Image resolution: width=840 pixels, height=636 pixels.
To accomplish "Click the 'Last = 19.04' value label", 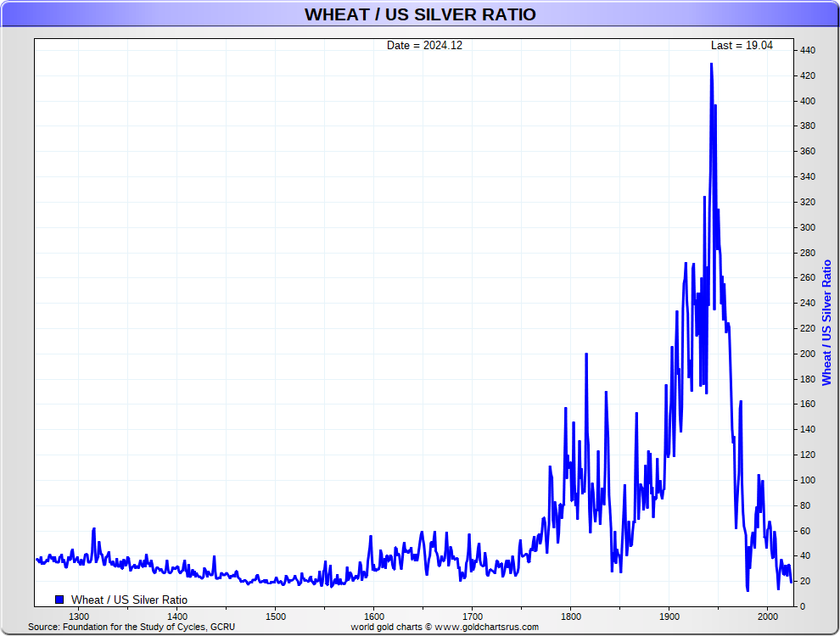I will pos(742,46).
